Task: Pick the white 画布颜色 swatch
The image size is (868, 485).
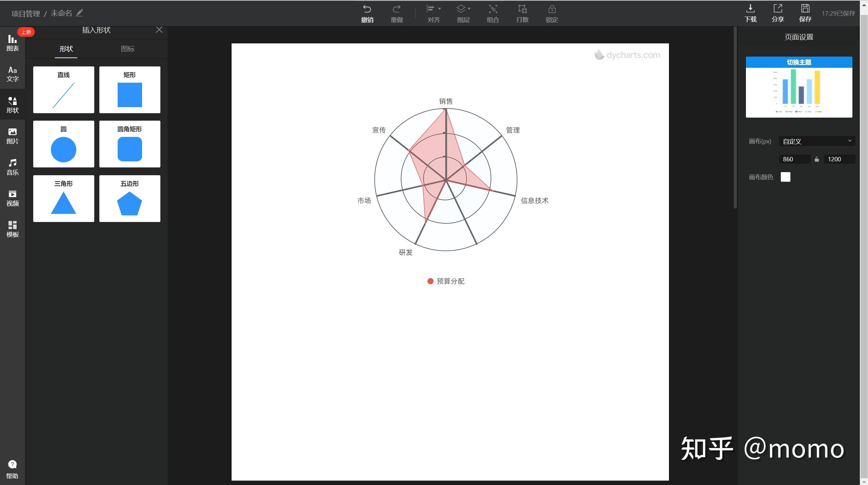Action: 785,177
